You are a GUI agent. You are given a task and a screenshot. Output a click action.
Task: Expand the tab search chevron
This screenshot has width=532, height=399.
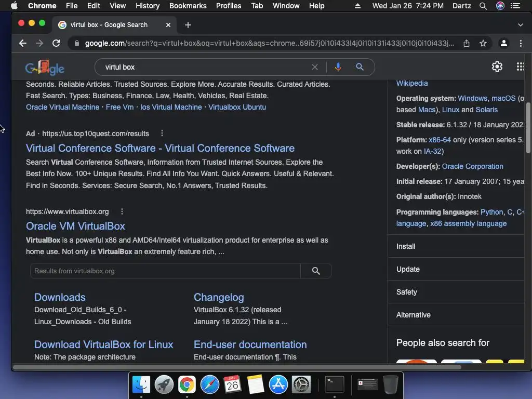(x=521, y=25)
